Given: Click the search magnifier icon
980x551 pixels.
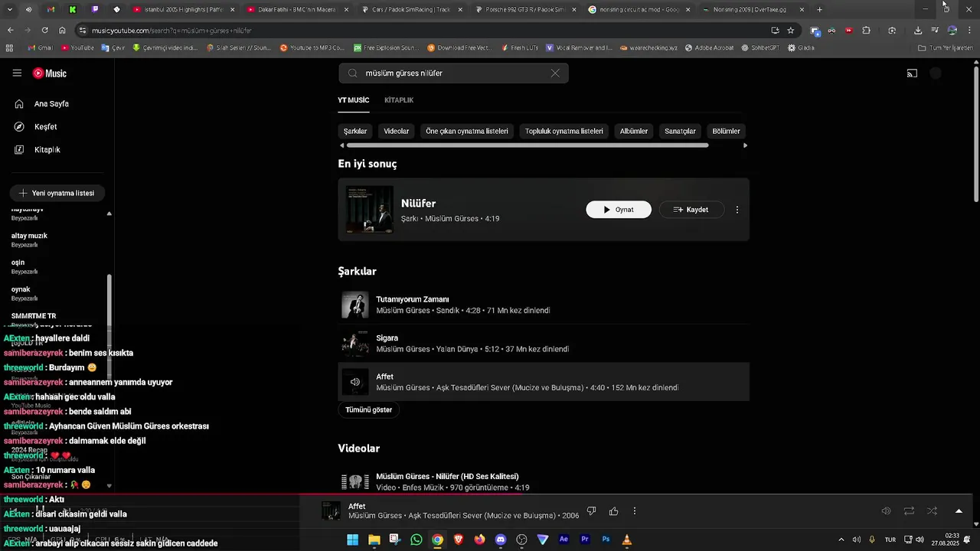Looking at the screenshot, I should [x=352, y=73].
